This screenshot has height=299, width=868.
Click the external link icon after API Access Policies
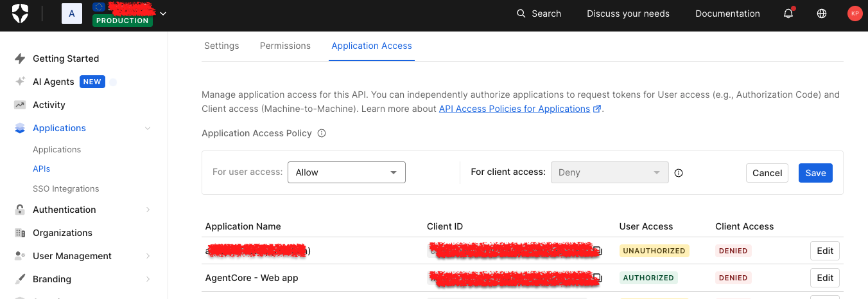point(597,109)
